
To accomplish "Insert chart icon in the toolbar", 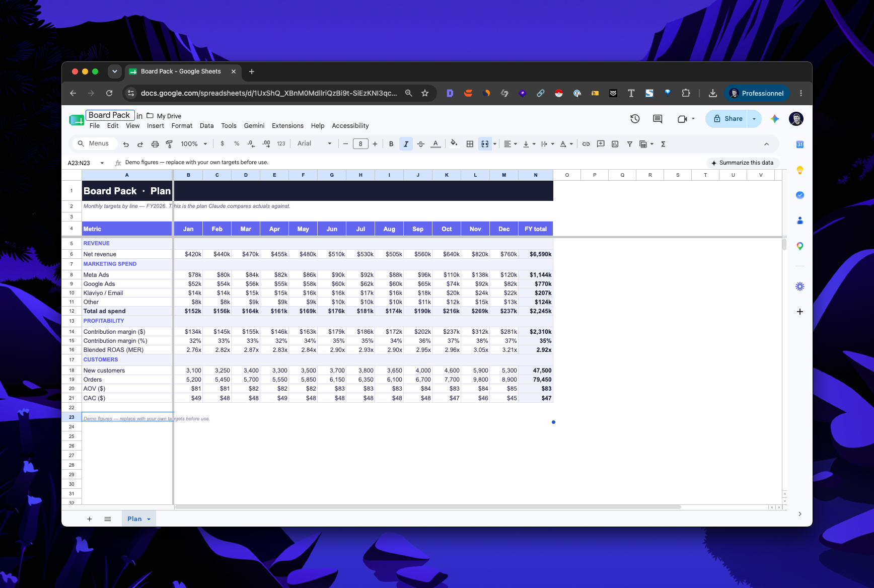I will (615, 144).
